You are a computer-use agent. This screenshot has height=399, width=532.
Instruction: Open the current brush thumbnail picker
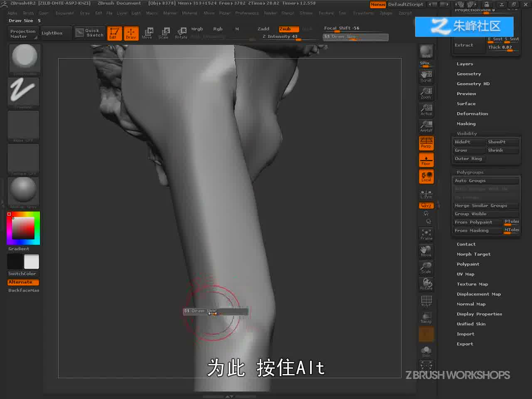tap(24, 59)
